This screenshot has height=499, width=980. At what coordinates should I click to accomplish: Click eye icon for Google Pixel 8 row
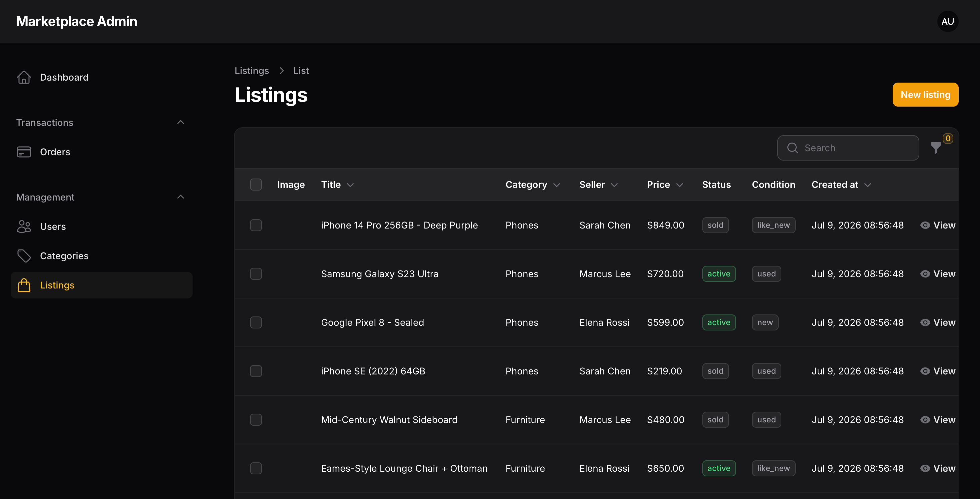(x=925, y=322)
